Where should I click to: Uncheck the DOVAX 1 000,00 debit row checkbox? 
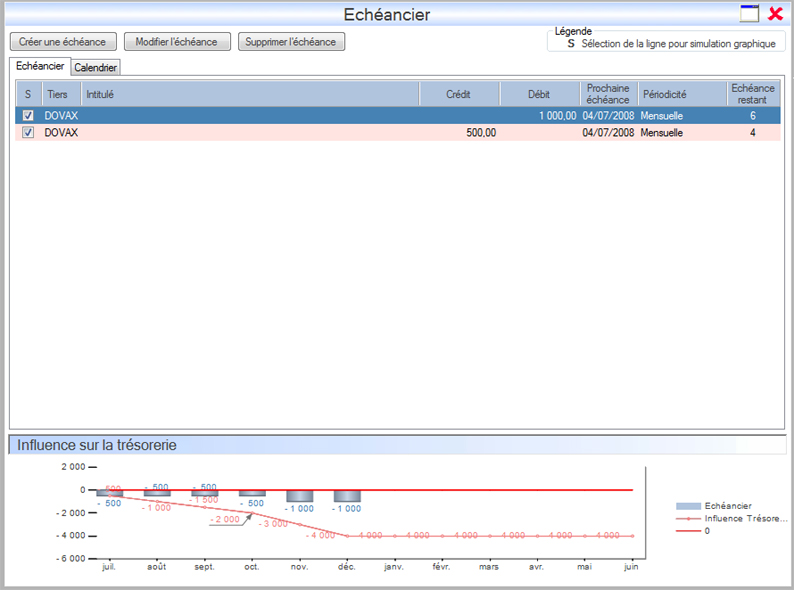28,115
